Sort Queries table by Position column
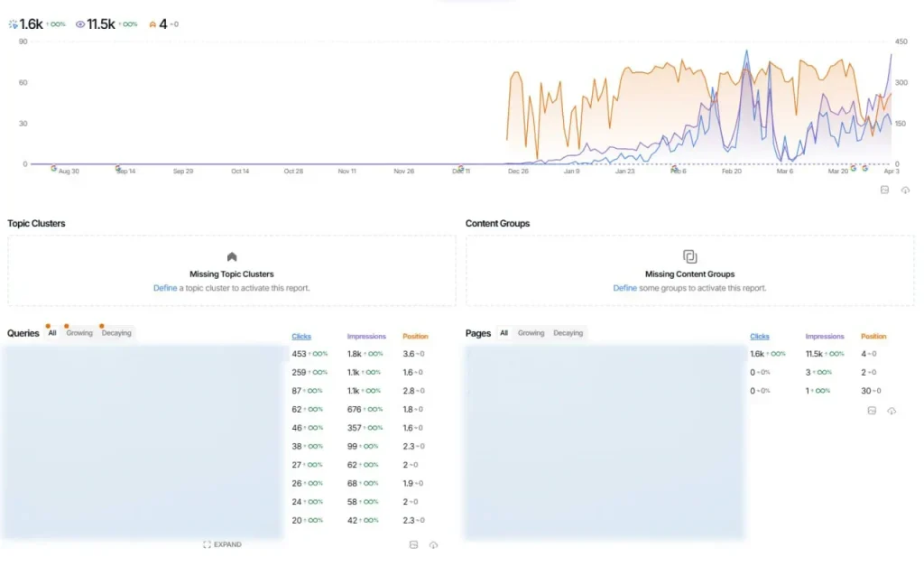Viewport: 924px width, 566px height. pos(415,337)
